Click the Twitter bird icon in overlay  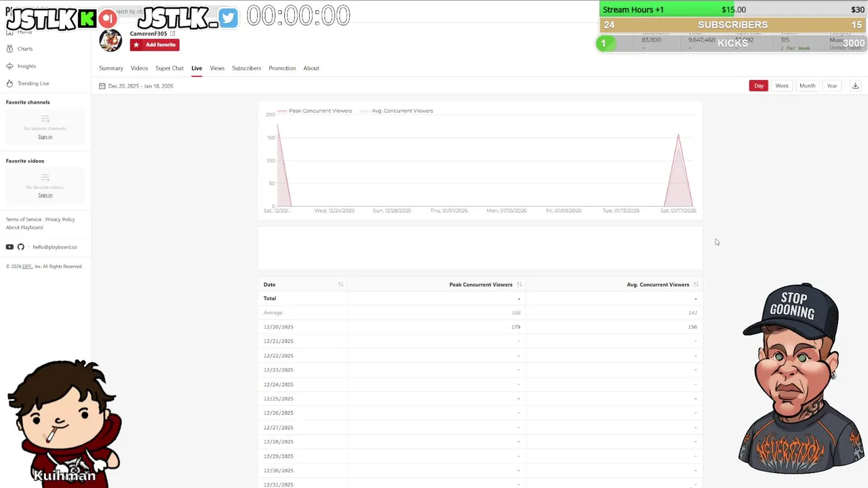click(x=229, y=18)
